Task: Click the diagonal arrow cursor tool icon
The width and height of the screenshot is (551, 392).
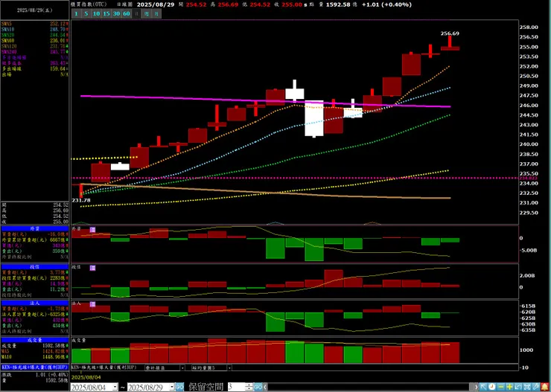Action: pos(483,387)
